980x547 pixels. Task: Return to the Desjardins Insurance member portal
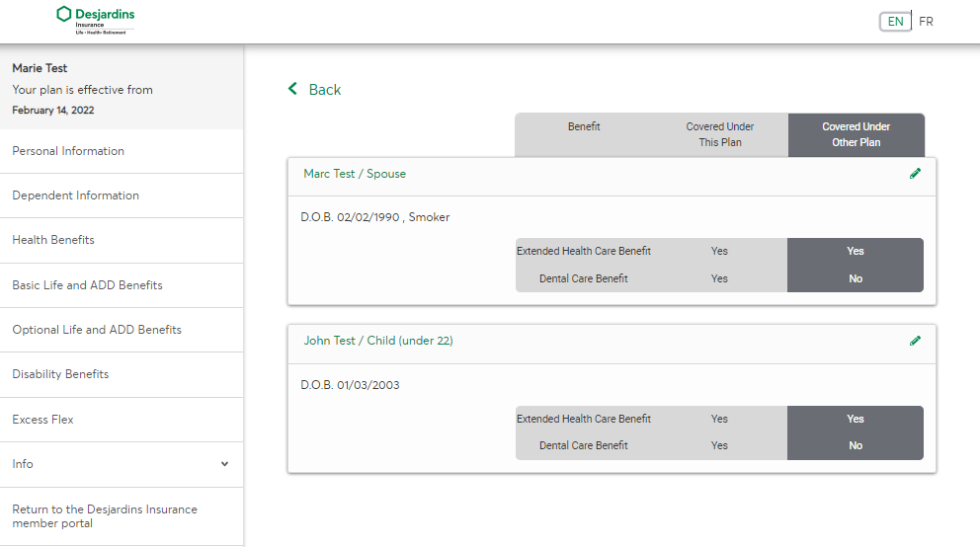pyautogui.click(x=122, y=516)
